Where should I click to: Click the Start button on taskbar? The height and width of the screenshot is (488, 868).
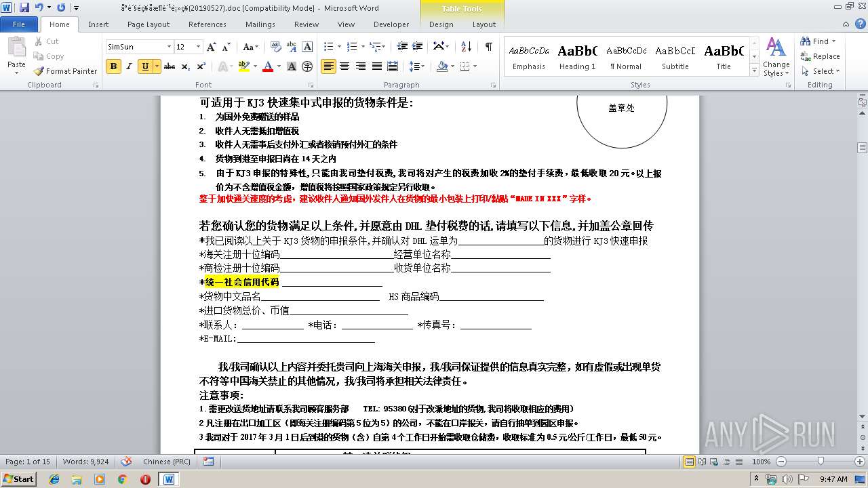point(19,479)
